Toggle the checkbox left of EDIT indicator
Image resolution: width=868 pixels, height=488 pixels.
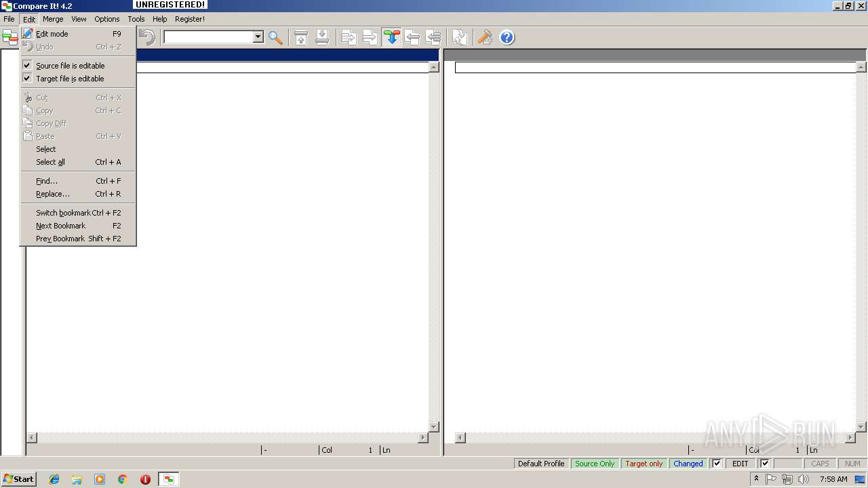point(716,464)
